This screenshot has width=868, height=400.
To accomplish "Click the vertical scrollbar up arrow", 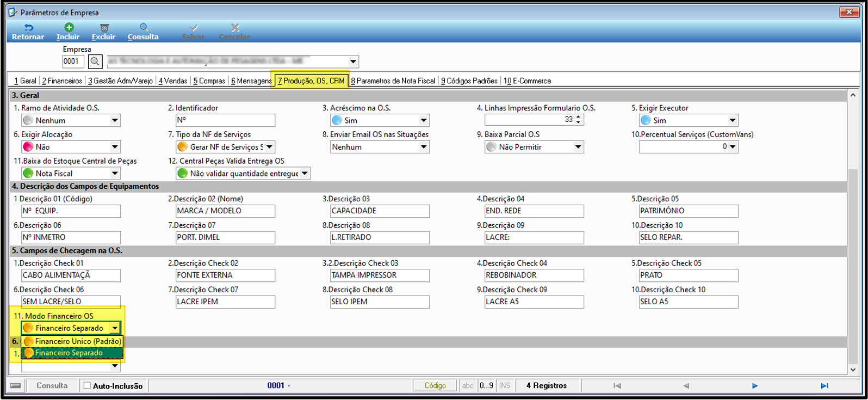I will (x=853, y=95).
